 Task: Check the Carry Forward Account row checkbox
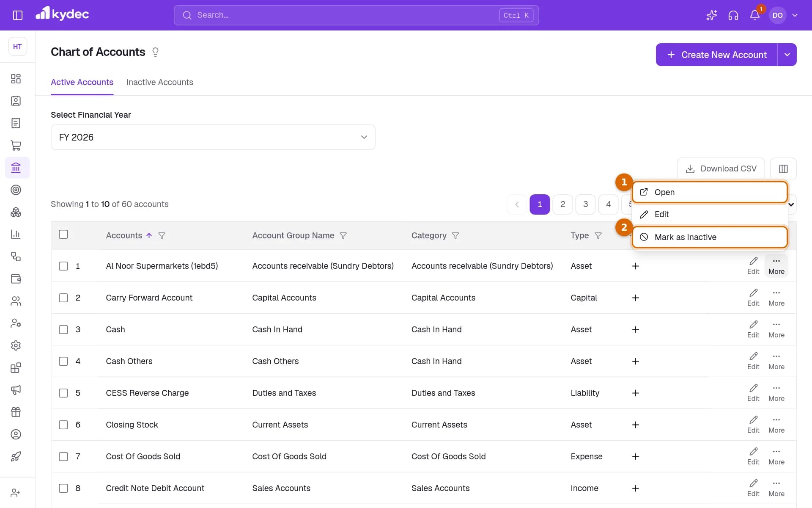coord(63,298)
